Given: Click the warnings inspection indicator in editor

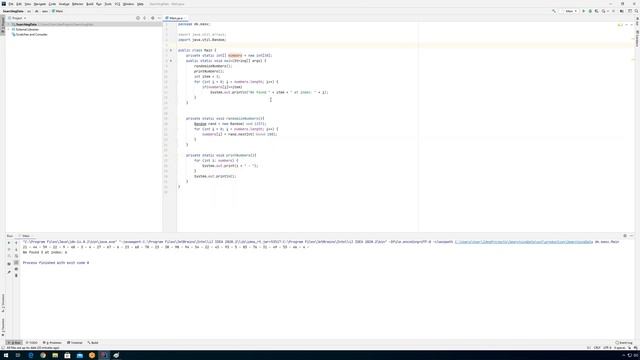Looking at the screenshot, I should tap(620, 25).
